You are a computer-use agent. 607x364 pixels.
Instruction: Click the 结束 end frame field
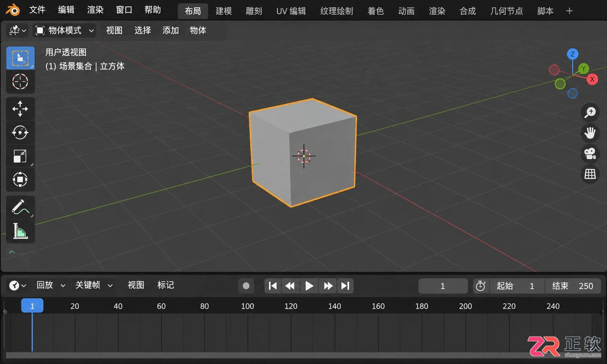tap(573, 286)
